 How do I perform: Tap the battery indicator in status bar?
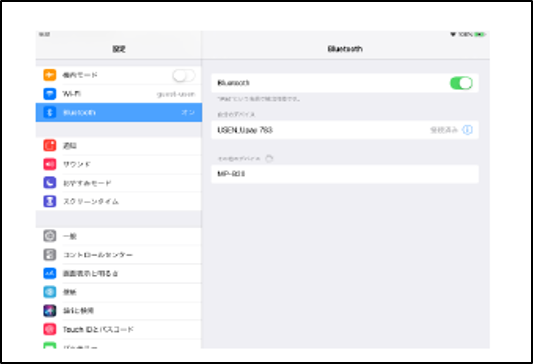[480, 34]
